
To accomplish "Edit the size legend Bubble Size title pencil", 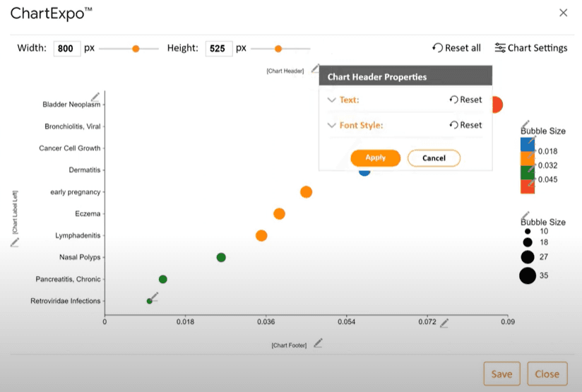I will [525, 215].
